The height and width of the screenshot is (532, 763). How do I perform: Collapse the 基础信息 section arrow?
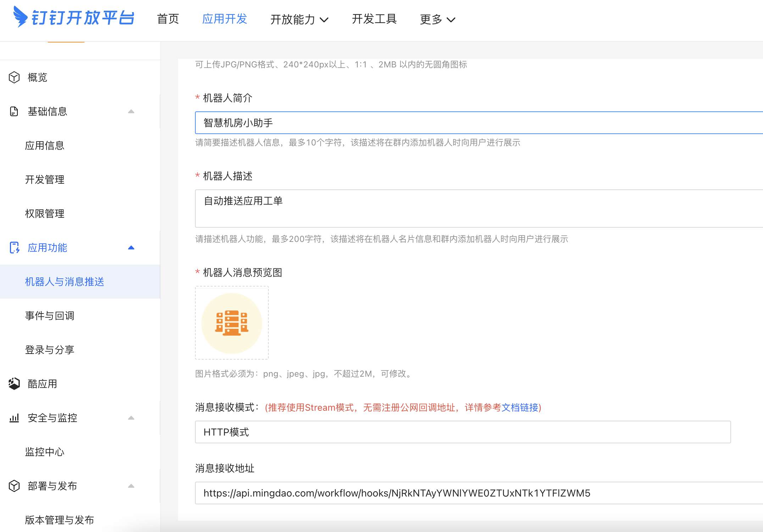click(131, 111)
